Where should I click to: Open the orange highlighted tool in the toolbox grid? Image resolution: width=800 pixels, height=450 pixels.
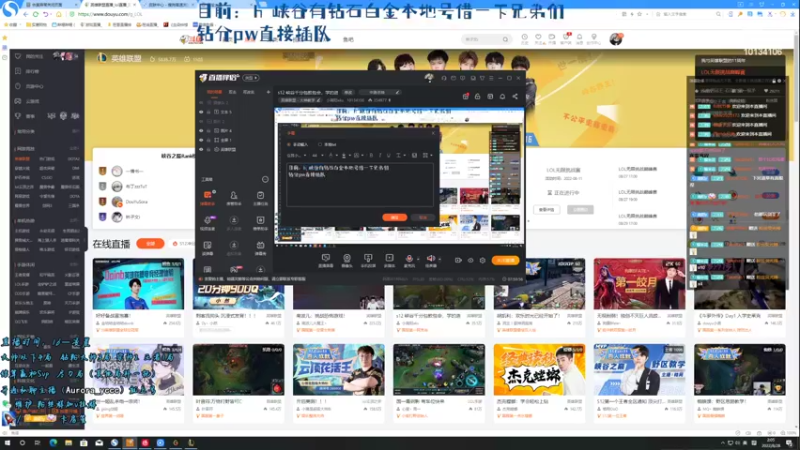208,197
